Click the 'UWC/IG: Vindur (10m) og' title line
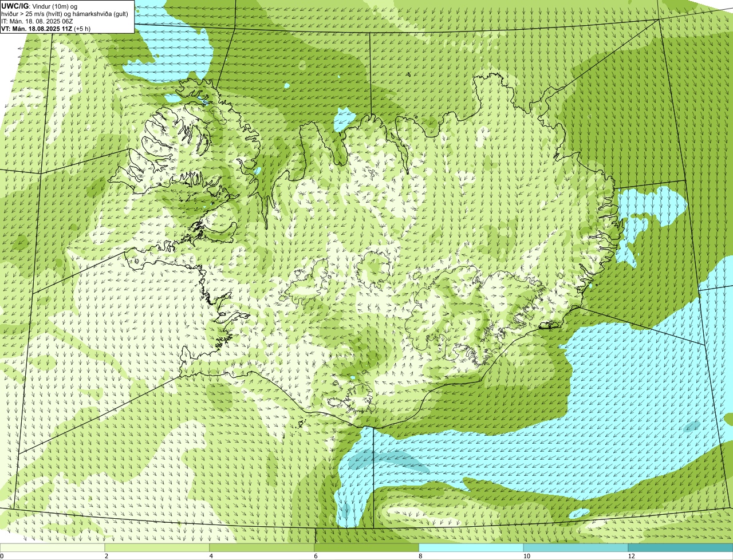 coord(40,6)
